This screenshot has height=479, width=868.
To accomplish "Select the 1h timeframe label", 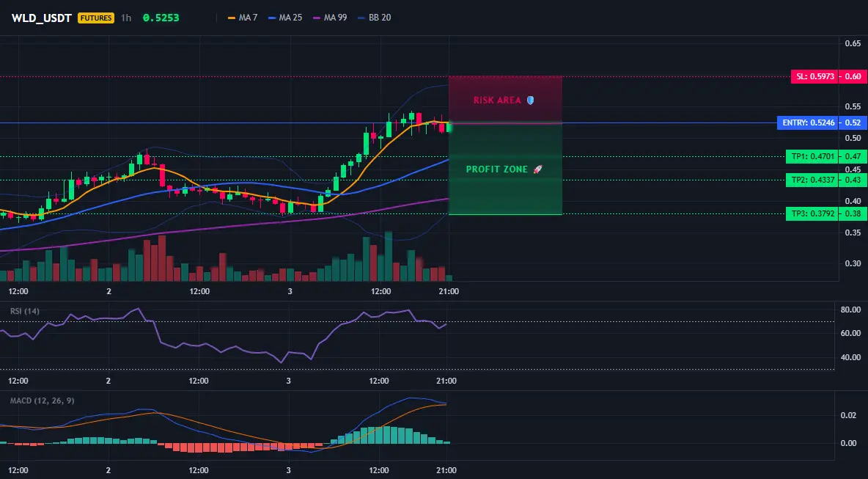I will (125, 18).
